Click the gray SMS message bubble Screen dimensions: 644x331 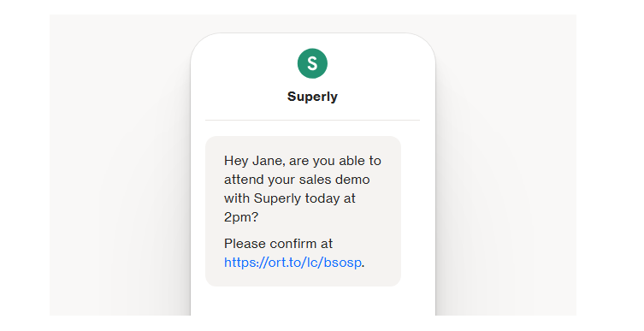303,211
